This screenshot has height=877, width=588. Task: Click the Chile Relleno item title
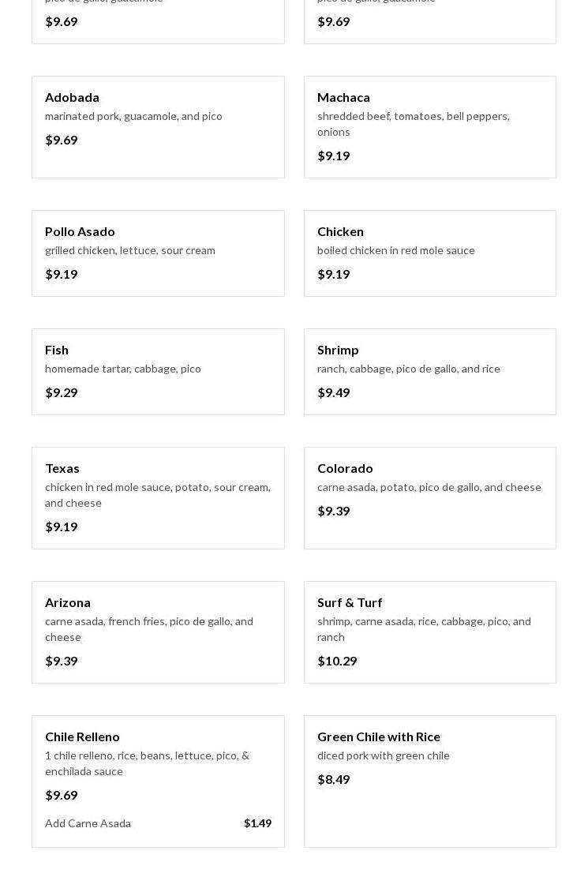tap(82, 736)
